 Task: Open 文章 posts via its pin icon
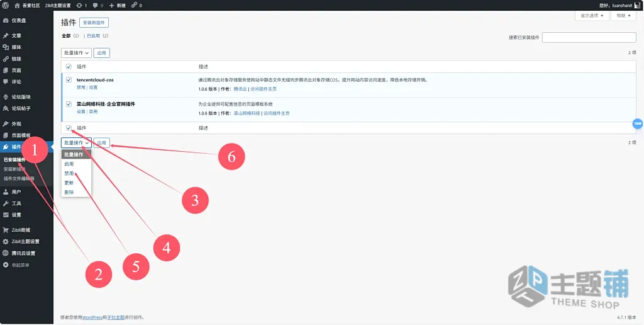point(6,36)
